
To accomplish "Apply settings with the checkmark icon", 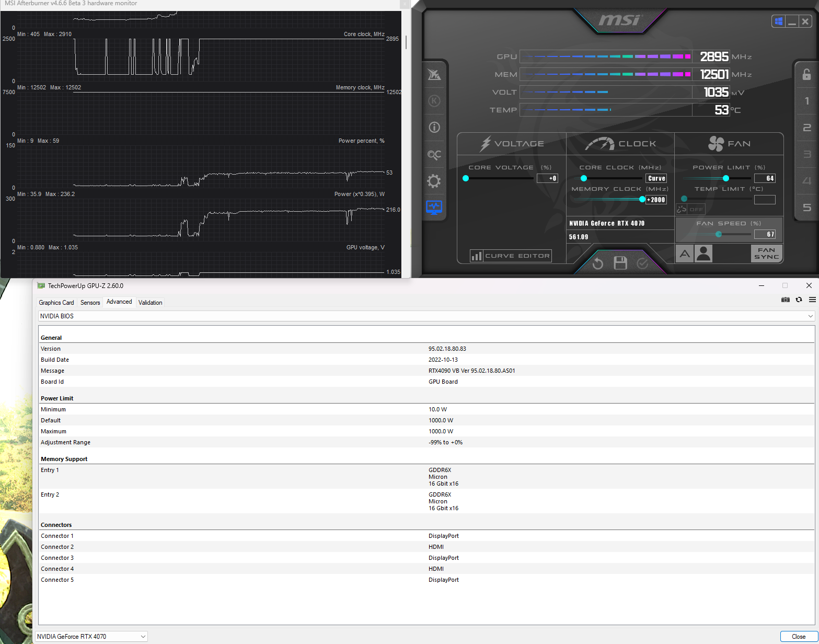I will click(x=643, y=263).
